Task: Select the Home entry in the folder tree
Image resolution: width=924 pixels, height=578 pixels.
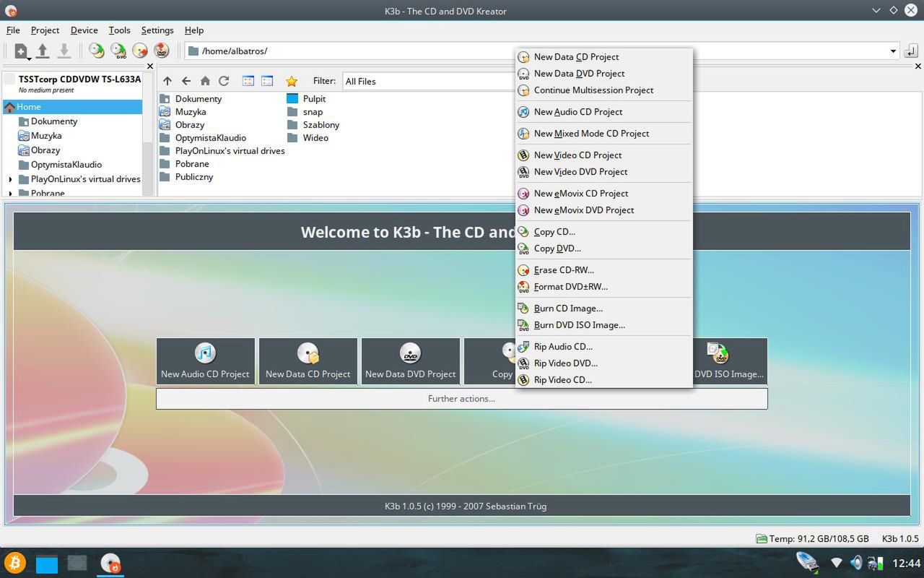Action: pos(72,107)
